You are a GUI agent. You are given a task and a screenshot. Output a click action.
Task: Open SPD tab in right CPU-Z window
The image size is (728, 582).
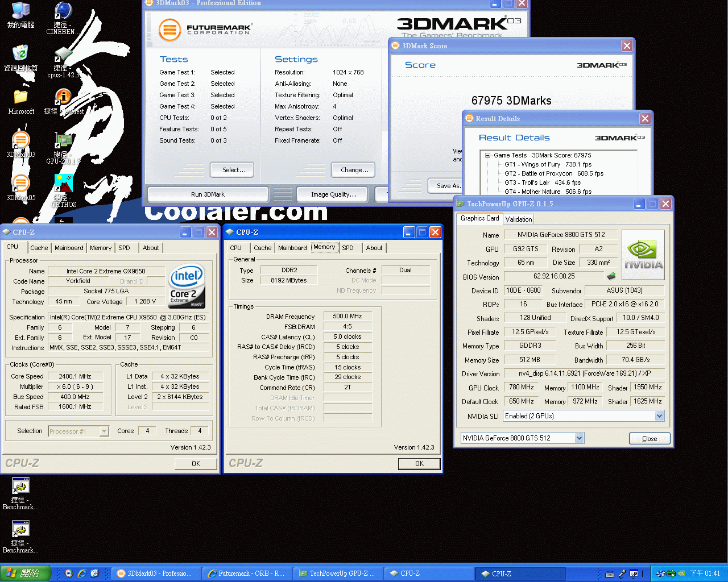(x=348, y=248)
